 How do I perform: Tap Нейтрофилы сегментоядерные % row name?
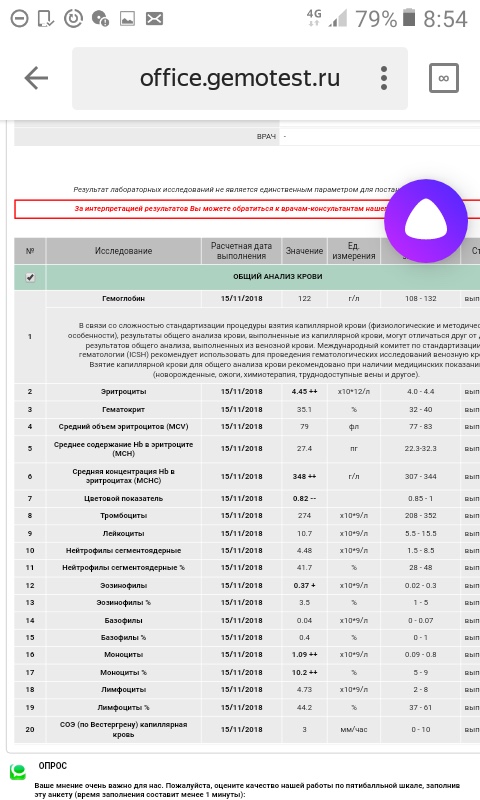click(x=123, y=568)
